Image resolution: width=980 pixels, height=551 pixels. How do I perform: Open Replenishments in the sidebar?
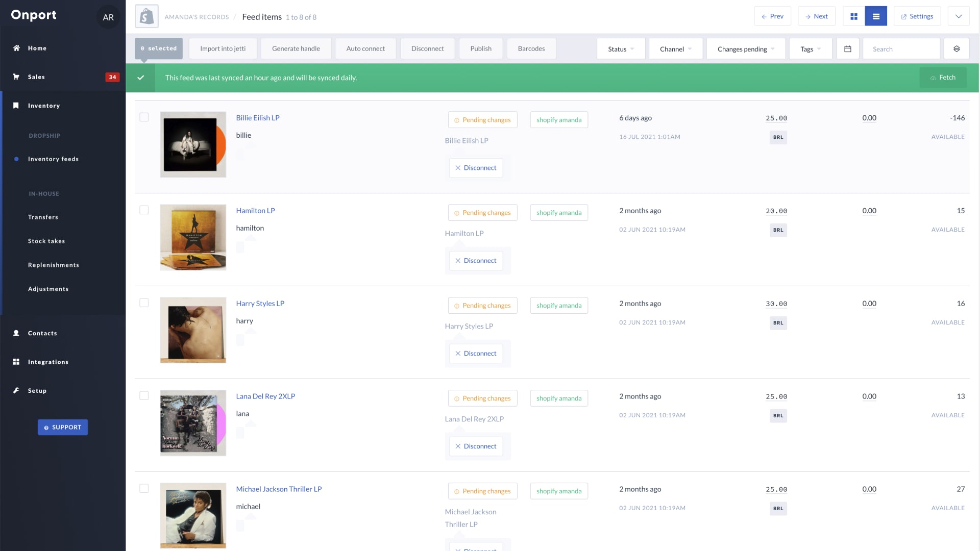(x=54, y=265)
